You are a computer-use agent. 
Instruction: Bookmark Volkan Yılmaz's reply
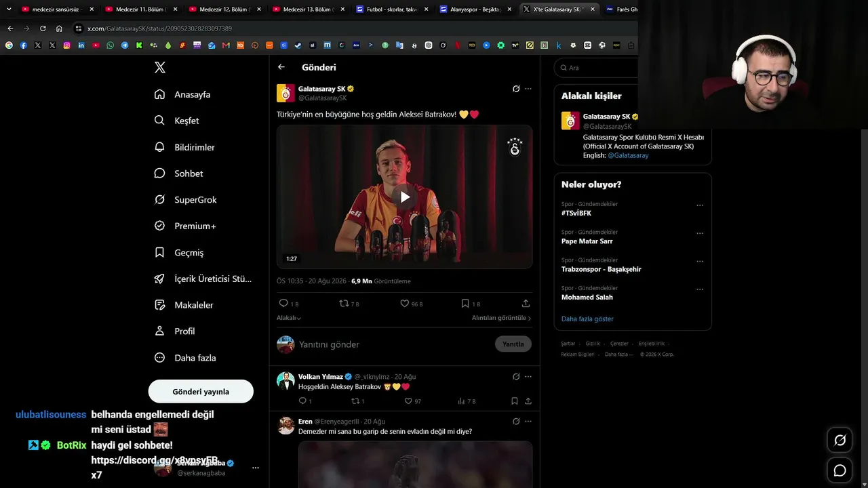(515, 401)
